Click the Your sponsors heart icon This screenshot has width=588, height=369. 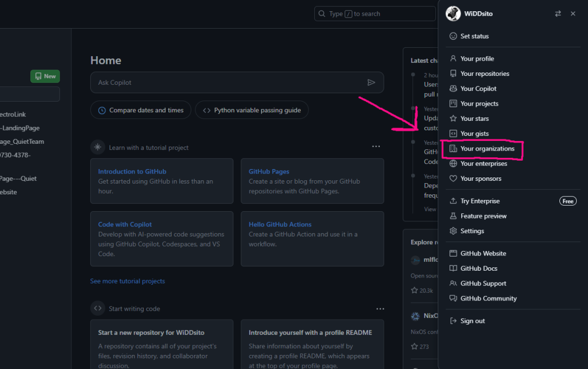pos(453,179)
